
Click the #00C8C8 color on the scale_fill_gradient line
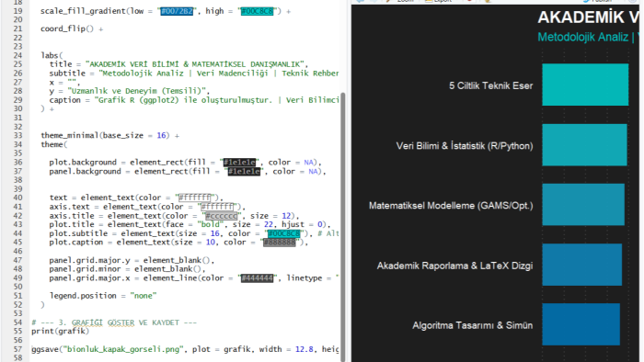tap(257, 11)
